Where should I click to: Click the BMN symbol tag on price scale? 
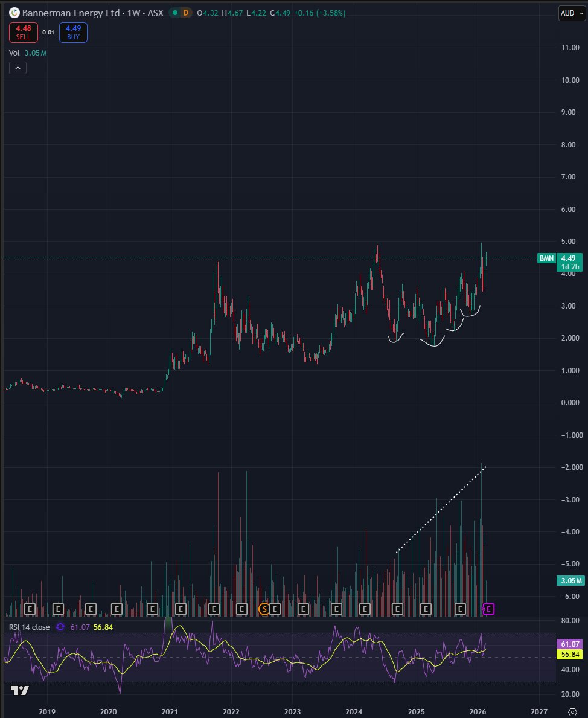point(546,258)
